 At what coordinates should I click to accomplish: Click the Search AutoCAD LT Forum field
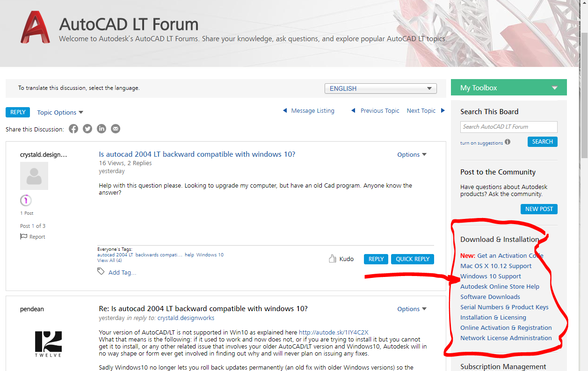pos(509,127)
